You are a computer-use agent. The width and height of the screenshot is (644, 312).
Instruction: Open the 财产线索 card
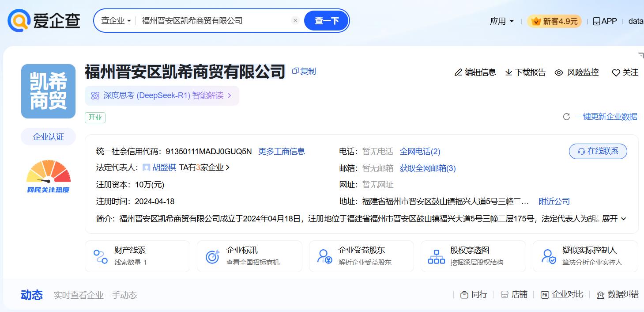coord(137,256)
